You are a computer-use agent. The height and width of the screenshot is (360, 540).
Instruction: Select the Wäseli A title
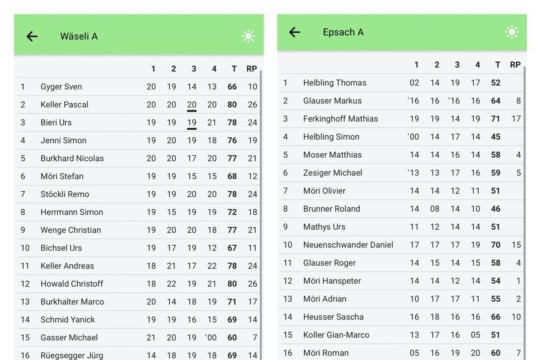pyautogui.click(x=79, y=36)
